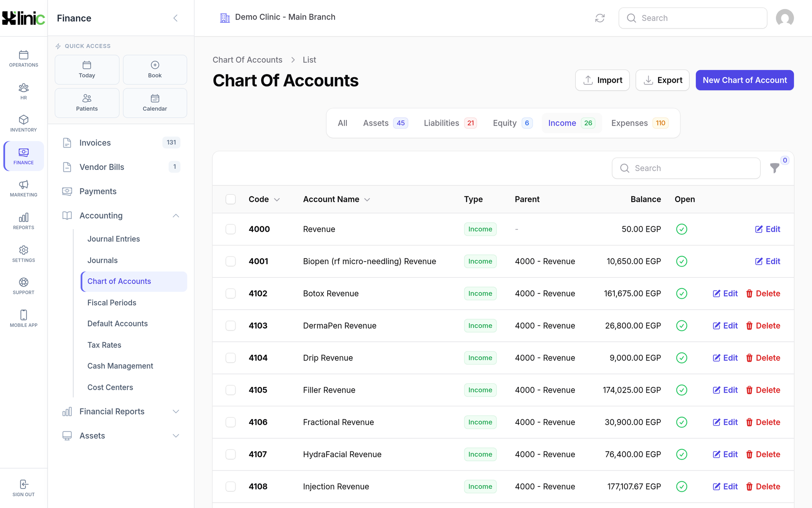
Task: Click the refresh icon in top bar
Action: 600,18
